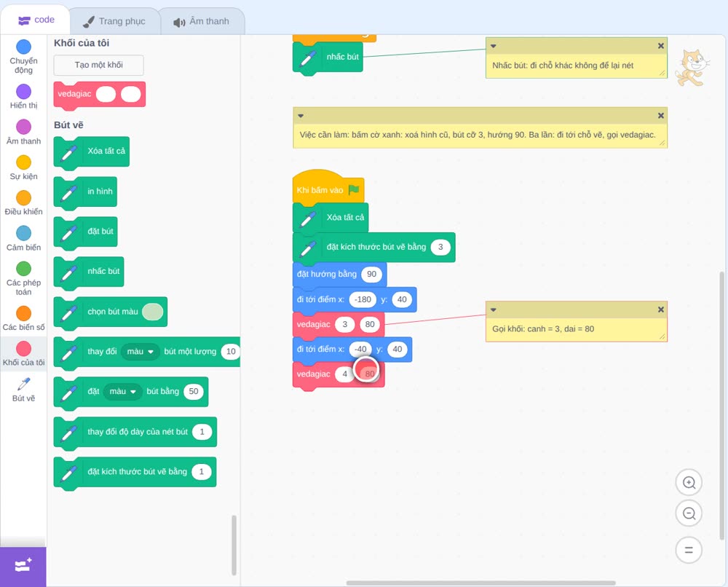Switch to the Âm thanh tab
Screen dimensions: 728x587
coord(202,21)
